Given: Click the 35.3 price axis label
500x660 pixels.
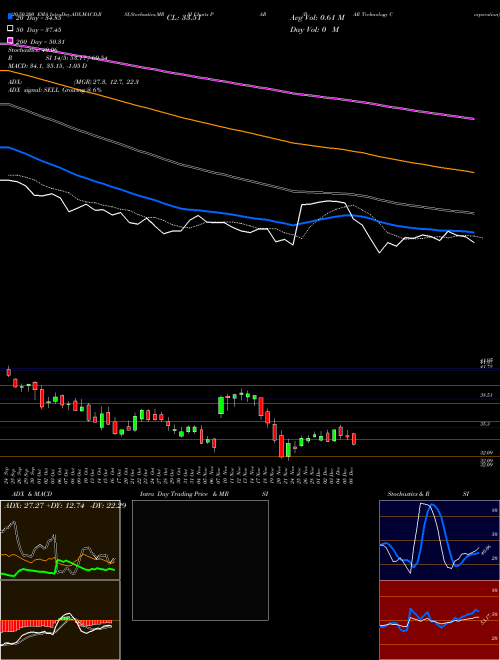Looking at the screenshot, I should [x=485, y=424].
